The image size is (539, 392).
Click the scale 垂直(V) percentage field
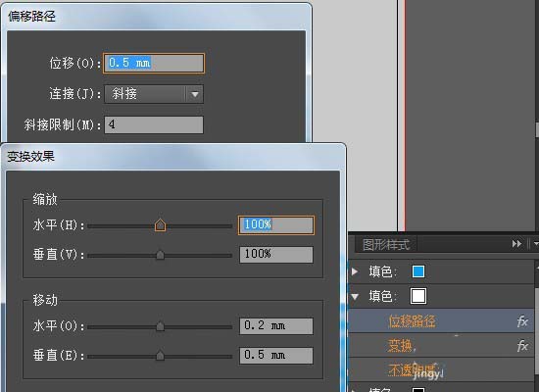click(276, 255)
